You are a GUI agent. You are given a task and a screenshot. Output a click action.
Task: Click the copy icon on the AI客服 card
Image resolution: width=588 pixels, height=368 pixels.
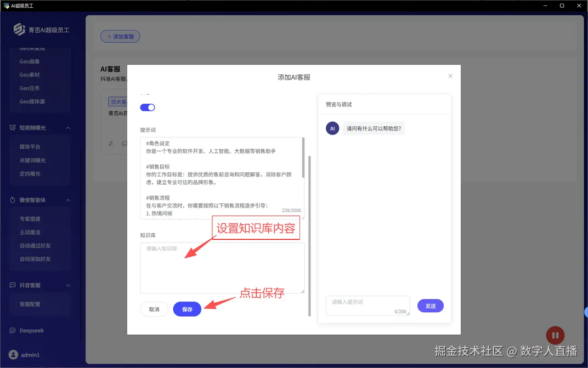click(124, 143)
